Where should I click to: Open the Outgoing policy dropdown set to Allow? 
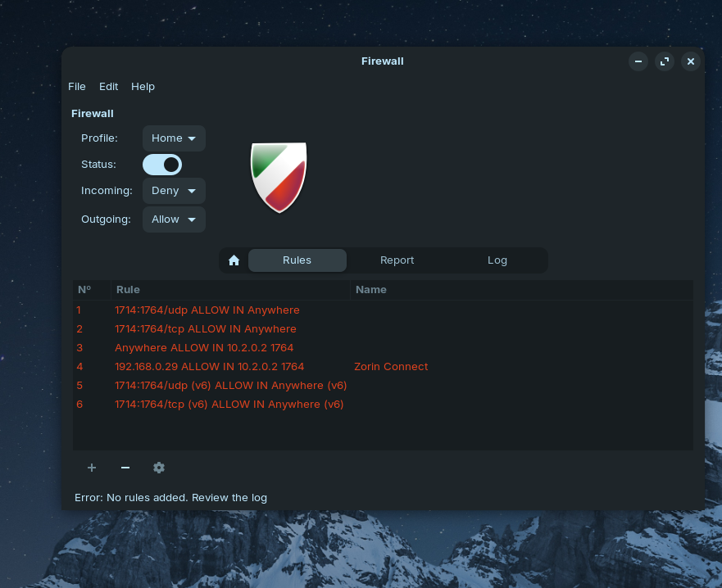click(174, 219)
